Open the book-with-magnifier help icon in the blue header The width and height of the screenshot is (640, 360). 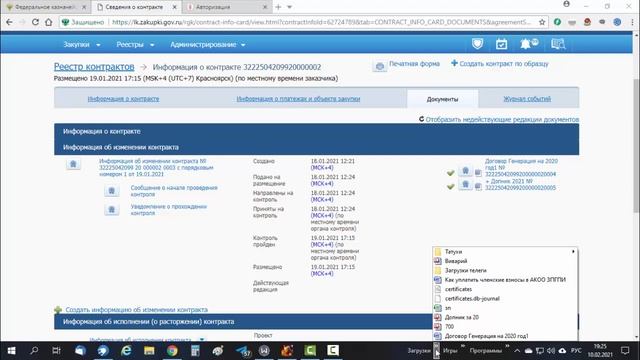point(558,44)
